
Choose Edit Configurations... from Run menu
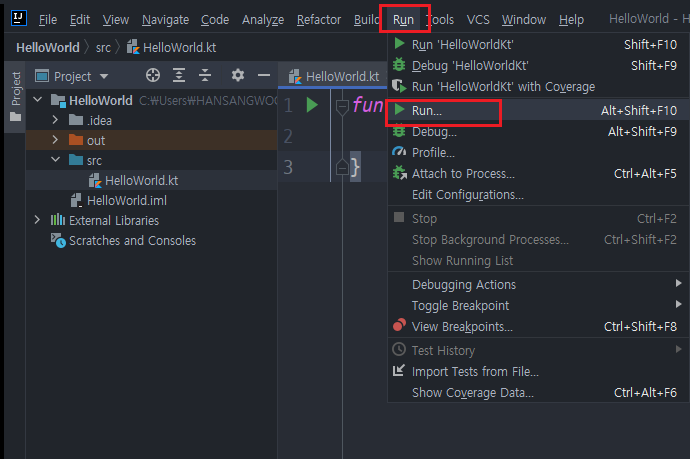point(538,195)
